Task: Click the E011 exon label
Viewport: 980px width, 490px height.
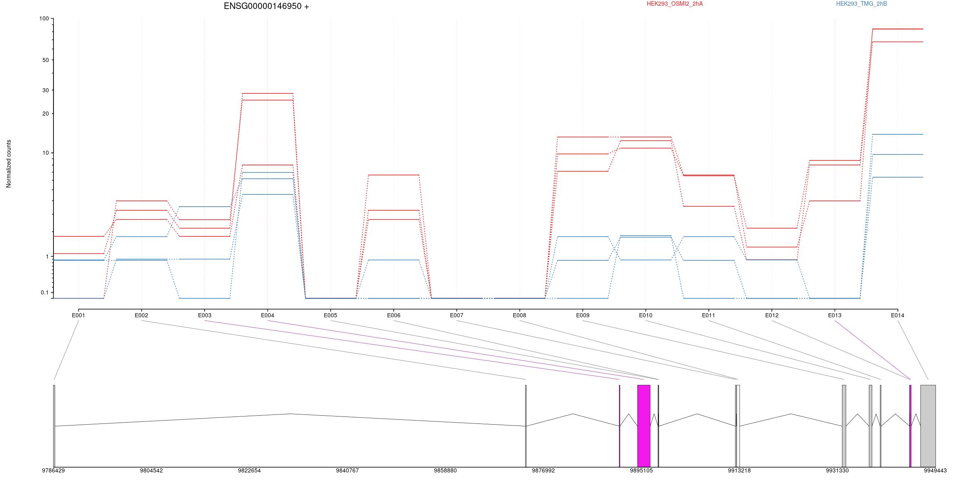Action: (708, 315)
